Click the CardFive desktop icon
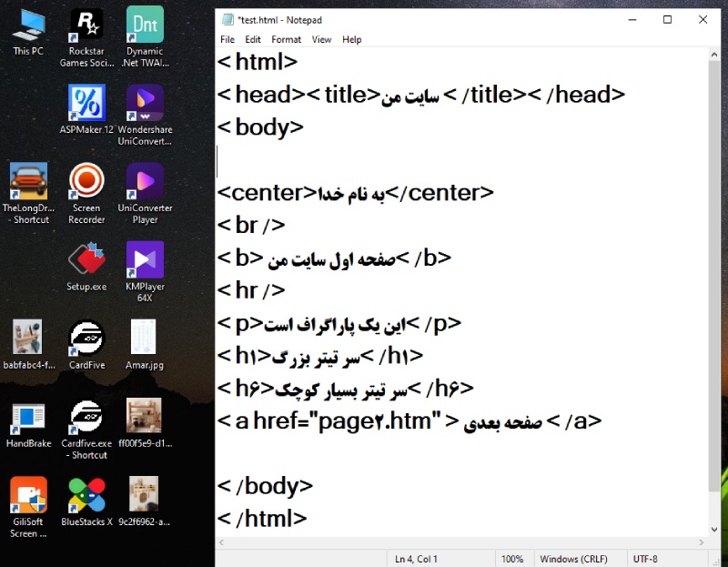 [86, 339]
